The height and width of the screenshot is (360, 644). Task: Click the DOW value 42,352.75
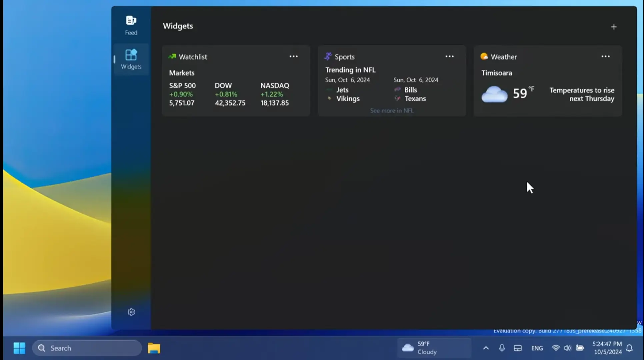click(x=230, y=103)
